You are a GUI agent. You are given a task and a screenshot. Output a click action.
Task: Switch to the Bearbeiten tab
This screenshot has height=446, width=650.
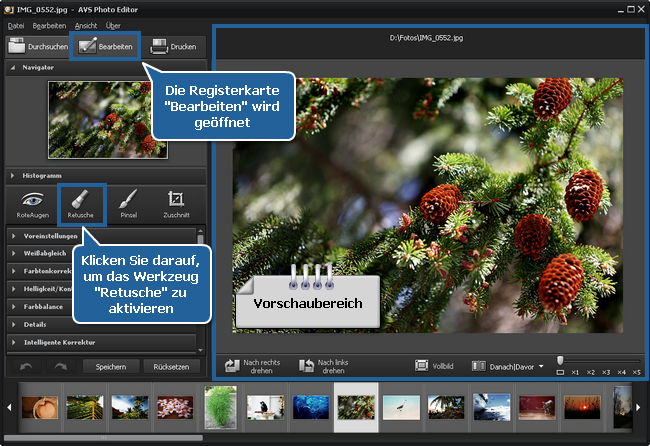coord(105,46)
